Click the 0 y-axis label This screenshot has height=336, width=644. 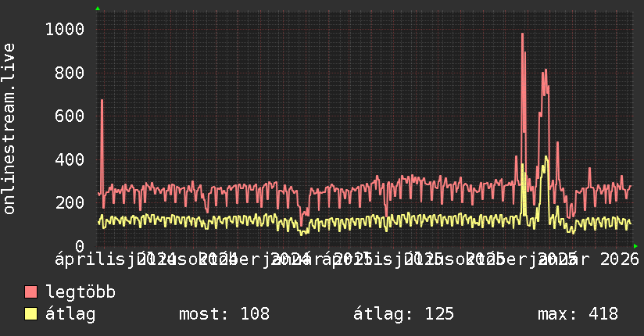click(80, 246)
